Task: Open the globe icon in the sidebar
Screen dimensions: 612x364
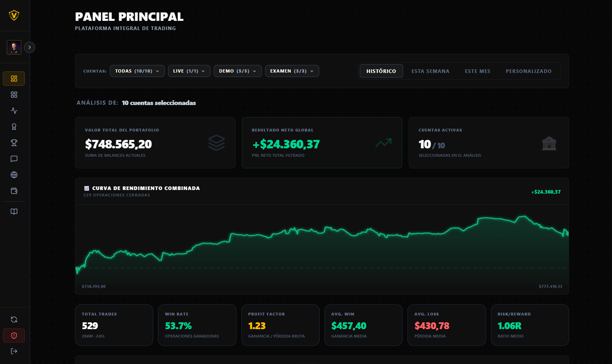Action: [14, 175]
